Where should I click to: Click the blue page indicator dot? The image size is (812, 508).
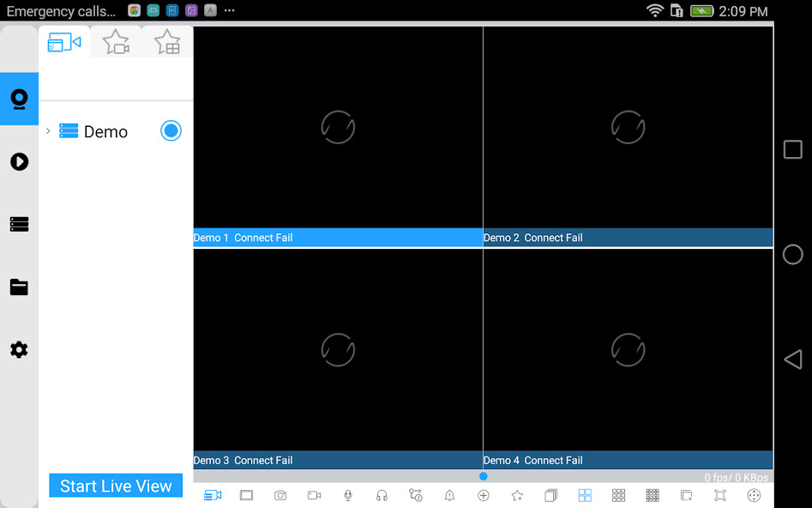(483, 476)
